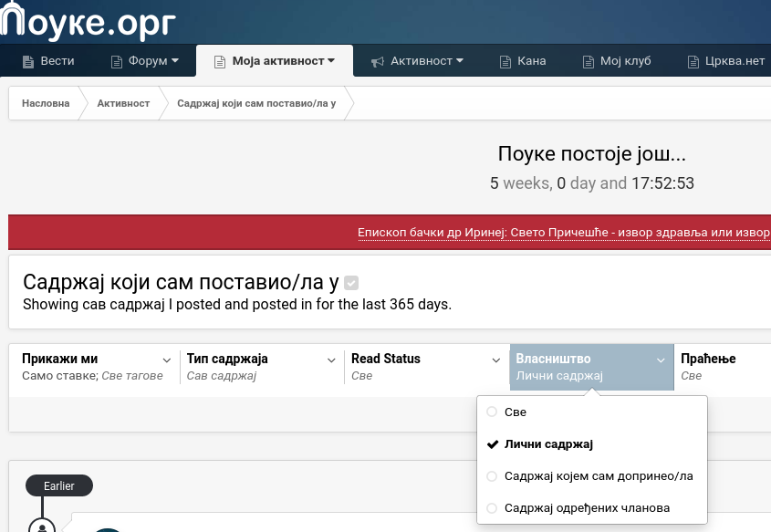The width and height of the screenshot is (771, 532).
Task: Select Садржај одређених чланова option
Action: [592, 508]
